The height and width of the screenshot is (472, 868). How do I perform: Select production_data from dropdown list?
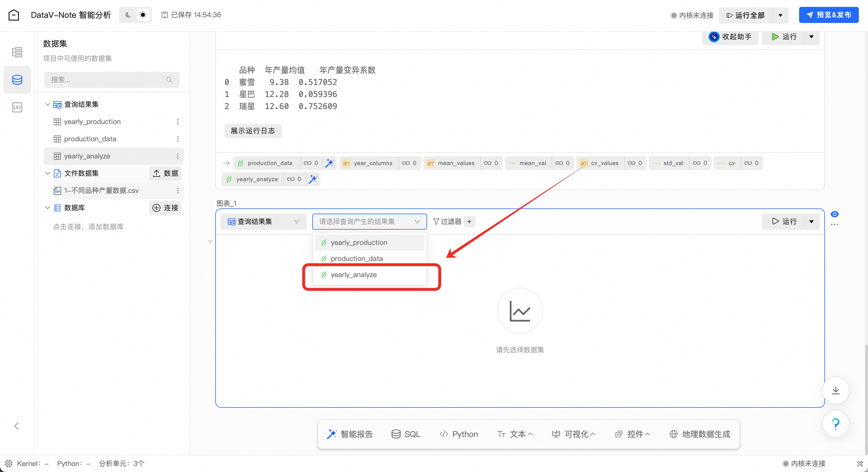[356, 259]
